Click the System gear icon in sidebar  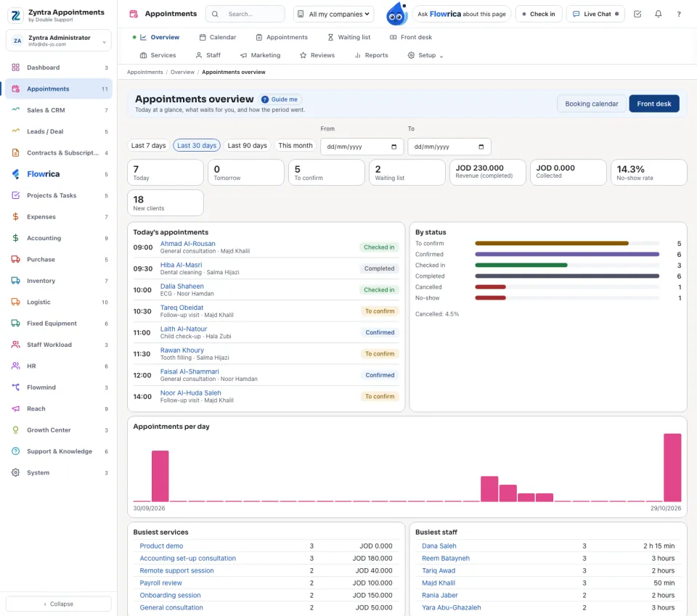coord(15,472)
